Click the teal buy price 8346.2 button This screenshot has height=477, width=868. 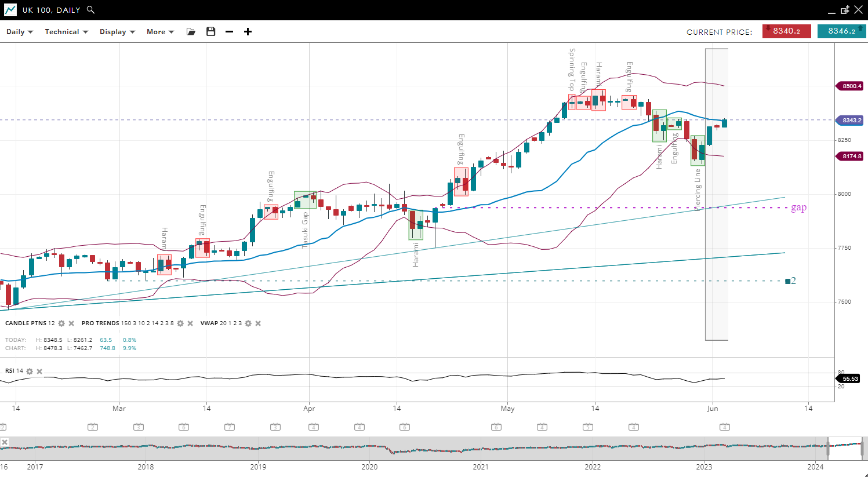(841, 31)
